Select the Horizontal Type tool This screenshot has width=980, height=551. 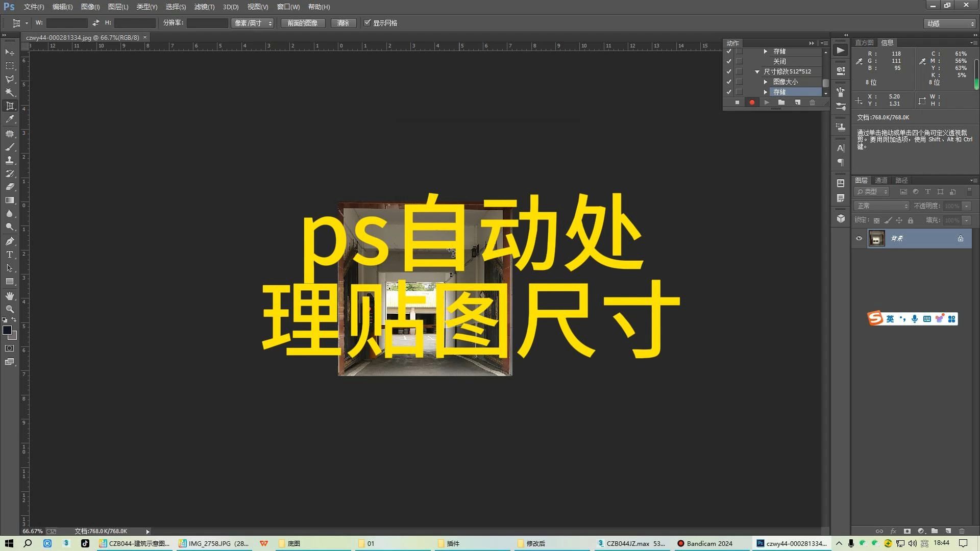9,255
